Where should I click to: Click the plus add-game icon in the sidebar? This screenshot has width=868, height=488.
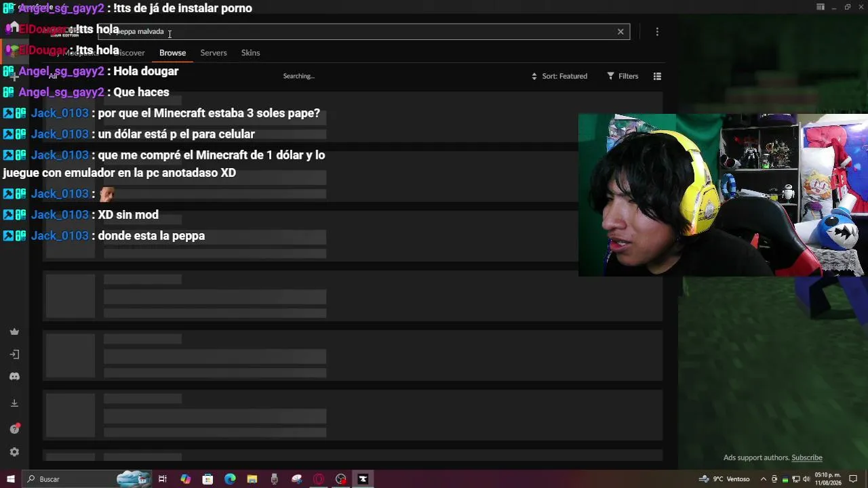click(x=14, y=77)
